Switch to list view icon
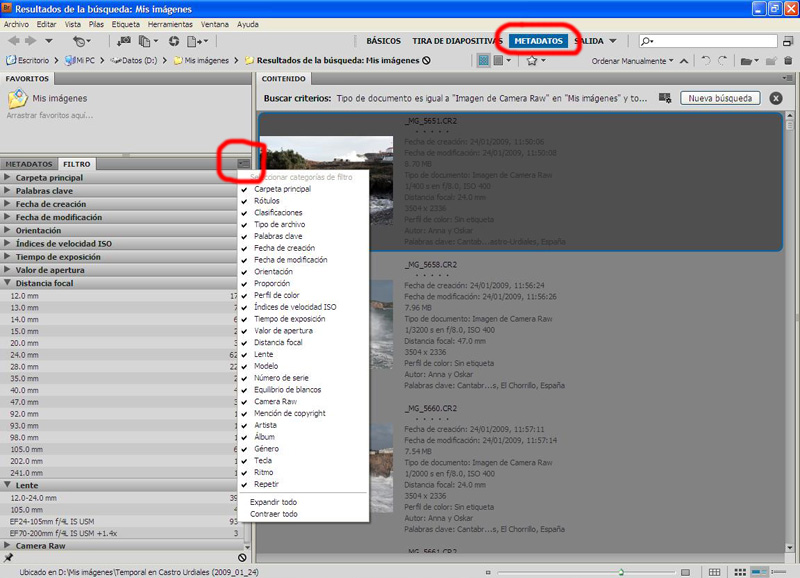Viewport: 800px width, 578px height. 778,572
